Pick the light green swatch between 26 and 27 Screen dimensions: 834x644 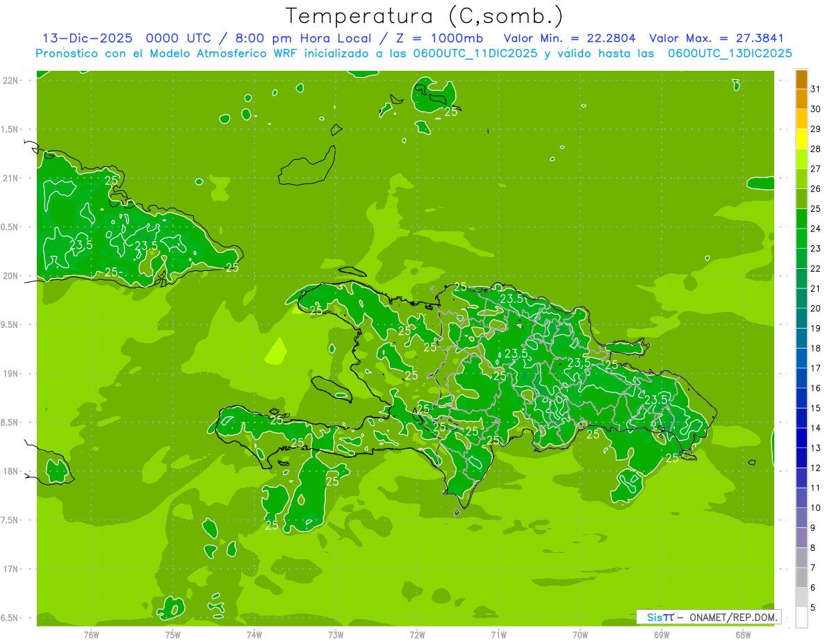[x=801, y=179]
